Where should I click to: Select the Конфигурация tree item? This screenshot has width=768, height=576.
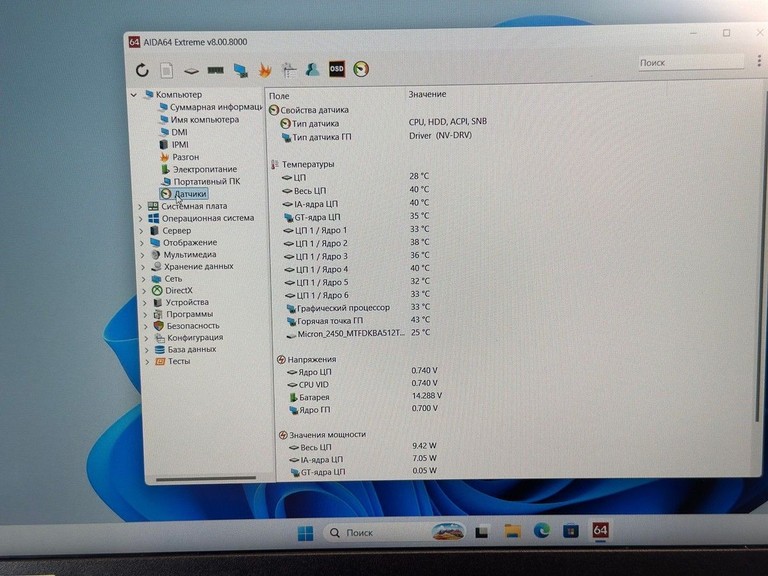point(189,338)
